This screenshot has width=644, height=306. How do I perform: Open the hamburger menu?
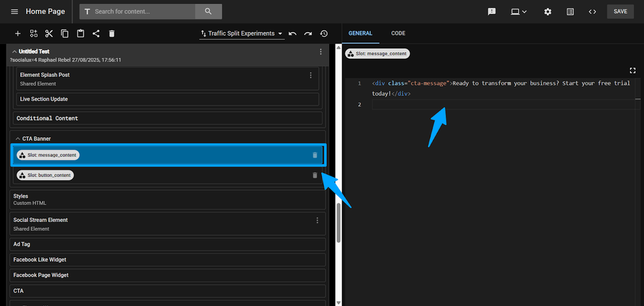14,12
